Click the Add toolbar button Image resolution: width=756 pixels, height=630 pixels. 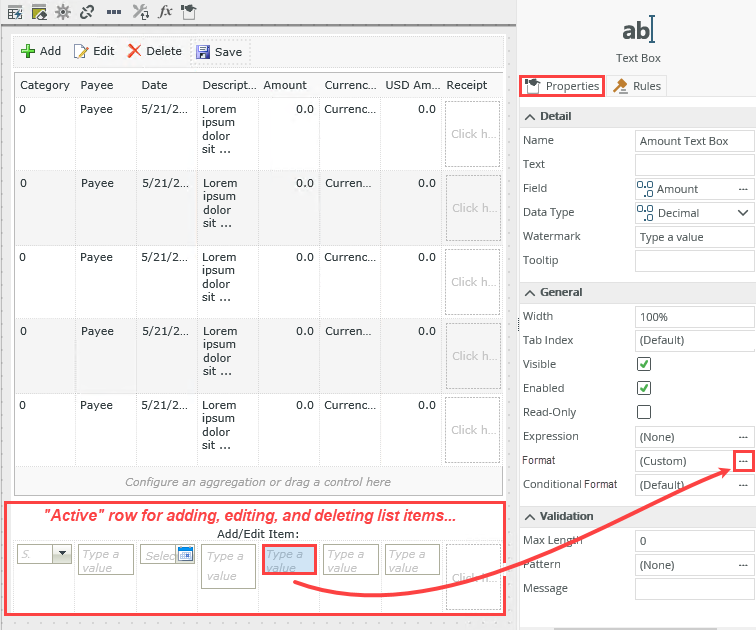(41, 51)
